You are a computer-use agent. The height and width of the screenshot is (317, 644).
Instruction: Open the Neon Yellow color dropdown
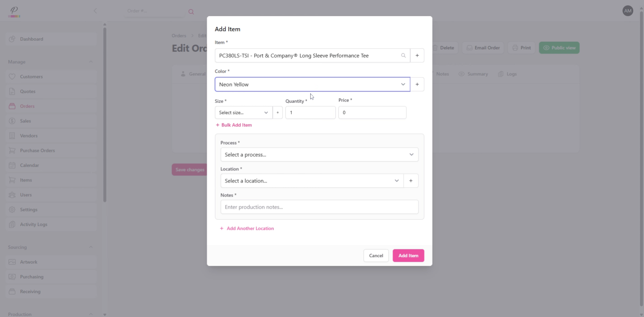[x=403, y=84]
